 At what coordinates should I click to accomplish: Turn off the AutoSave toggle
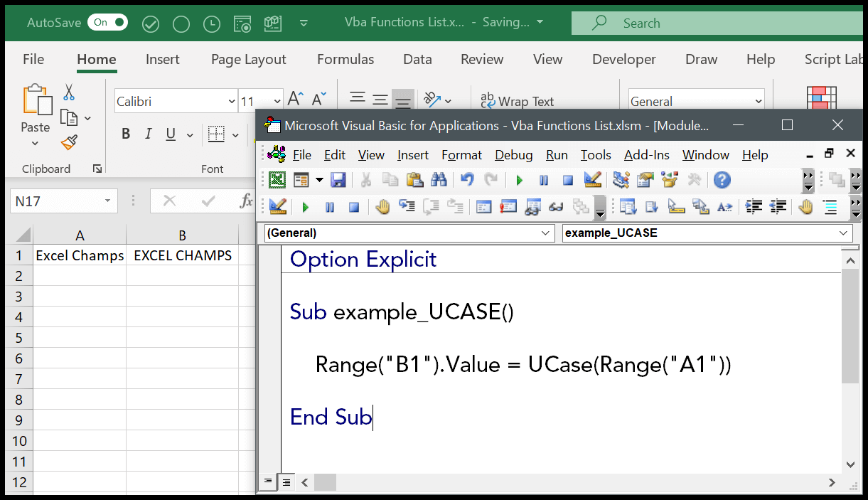[x=107, y=22]
